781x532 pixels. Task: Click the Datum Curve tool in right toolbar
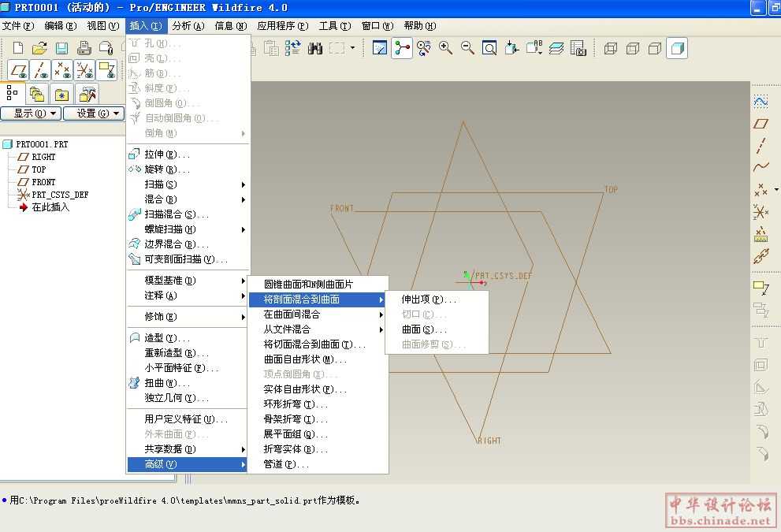[x=761, y=167]
